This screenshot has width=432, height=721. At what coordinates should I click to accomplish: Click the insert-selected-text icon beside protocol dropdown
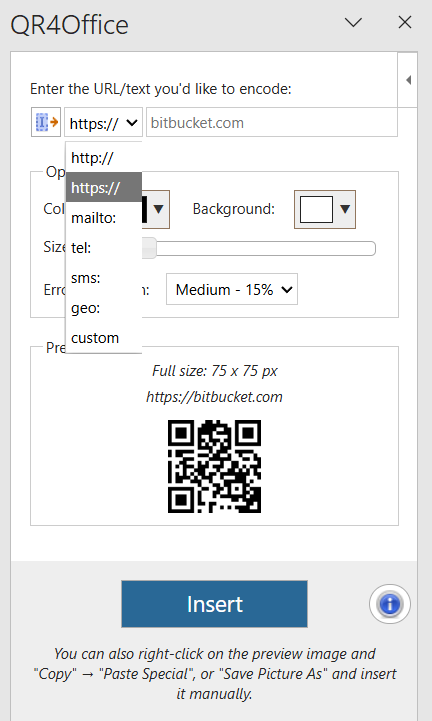tap(46, 122)
